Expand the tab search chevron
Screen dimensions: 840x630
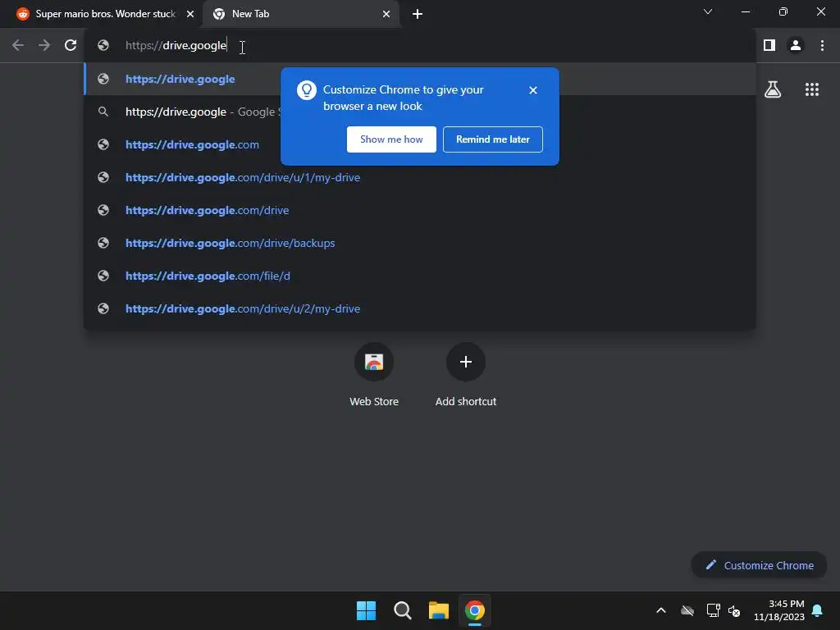coord(708,11)
